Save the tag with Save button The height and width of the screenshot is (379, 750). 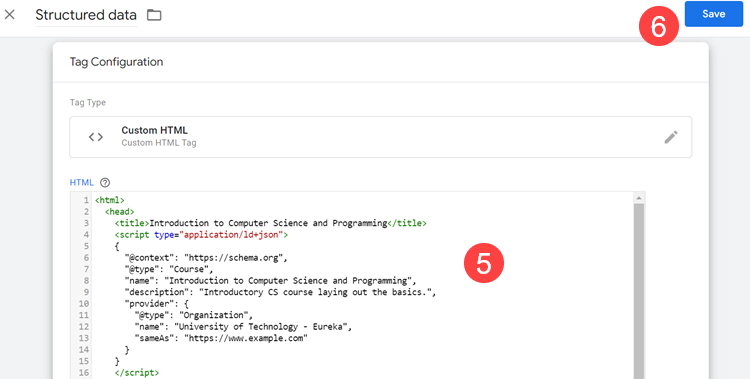pos(714,14)
